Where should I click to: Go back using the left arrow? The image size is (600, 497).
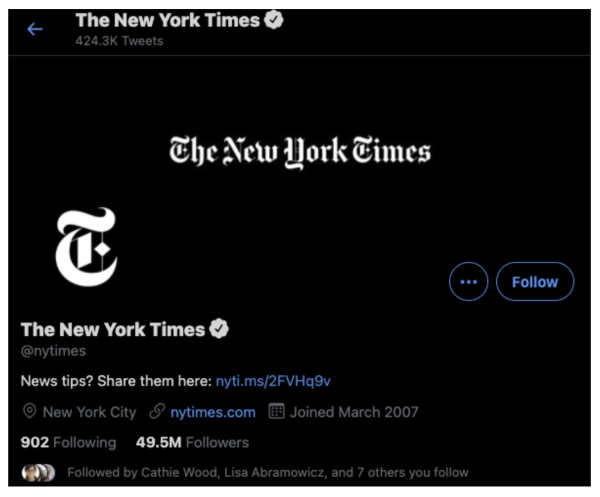[35, 29]
